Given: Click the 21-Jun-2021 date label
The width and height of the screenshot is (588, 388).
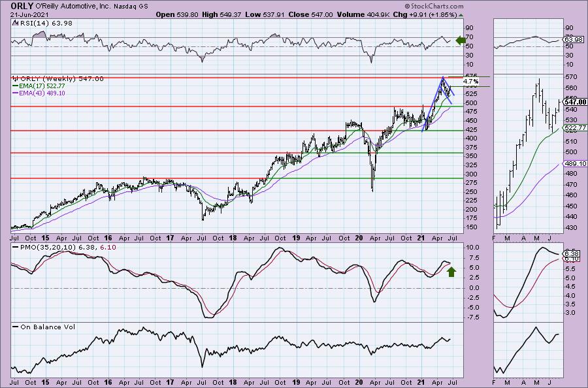Looking at the screenshot, I should [29, 14].
